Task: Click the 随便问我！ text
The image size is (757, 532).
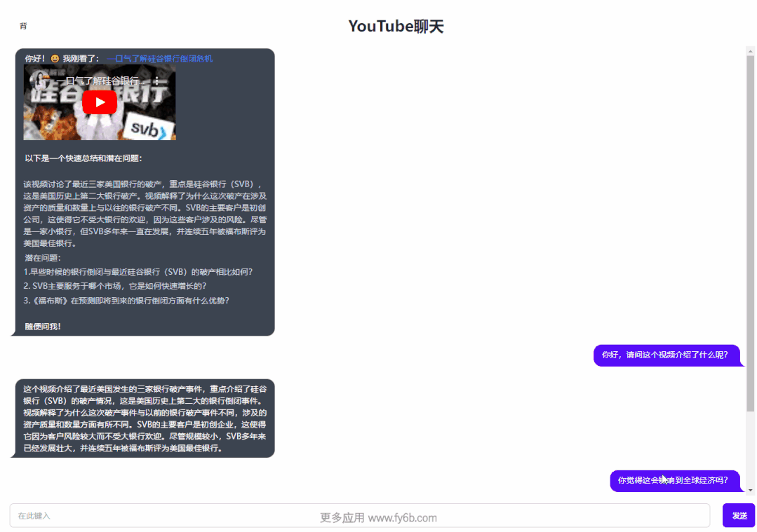Action: coord(43,327)
